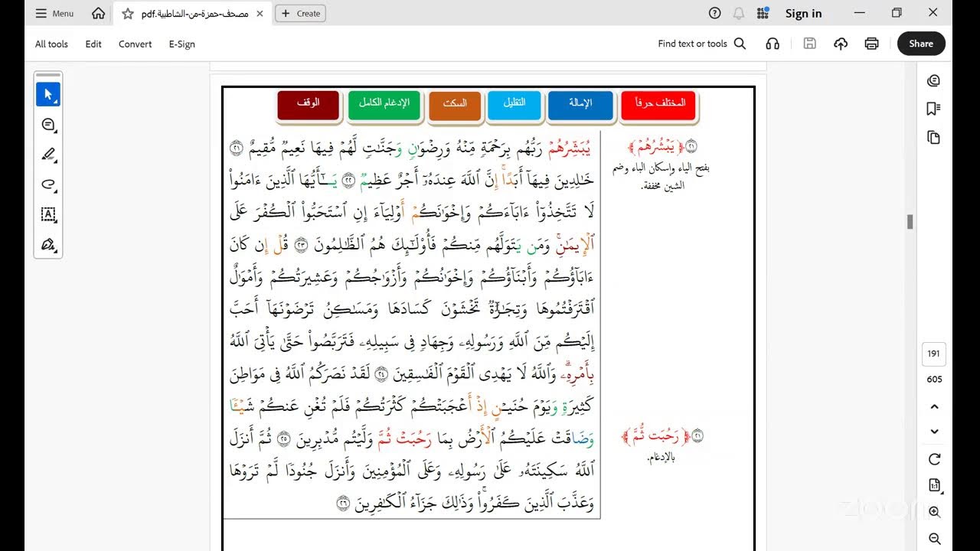Screen dimensions: 980x551
Task: Click Sign in
Action: (803, 13)
